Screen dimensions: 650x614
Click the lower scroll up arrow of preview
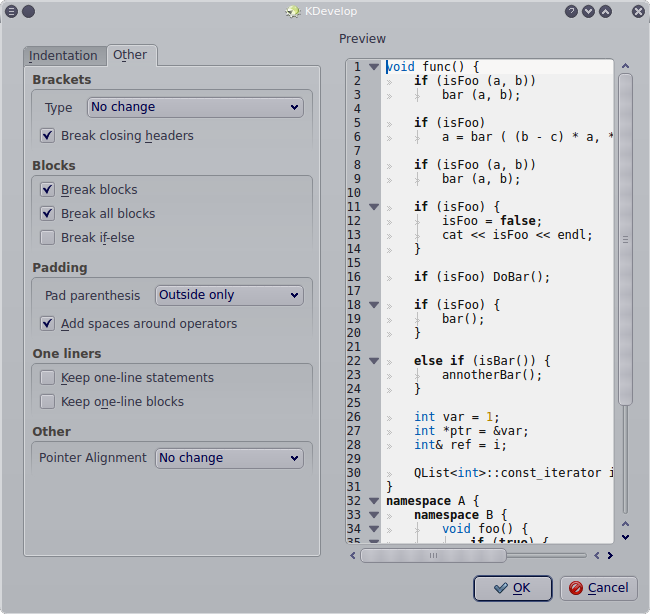(x=626, y=524)
